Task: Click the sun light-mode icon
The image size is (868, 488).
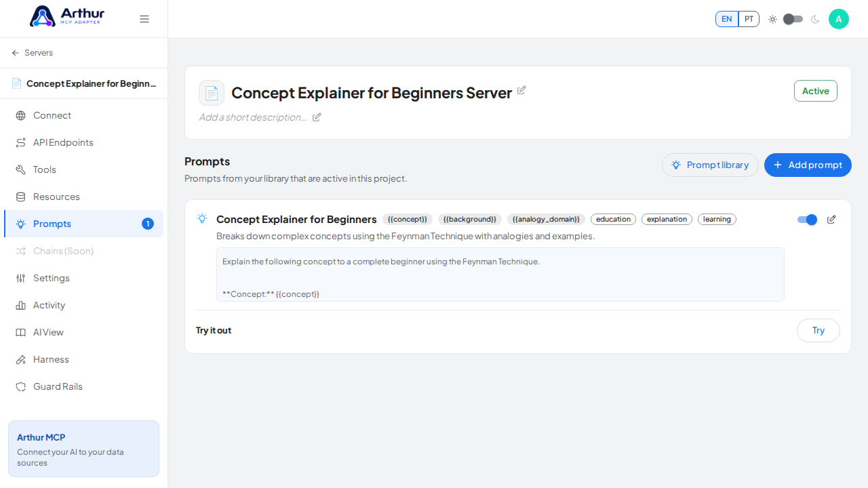Action: pos(772,19)
